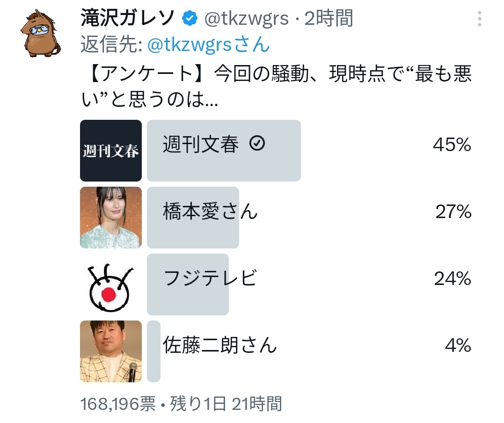
Task: Click the 残り1日 21時間 remaining text
Action: tap(226, 404)
